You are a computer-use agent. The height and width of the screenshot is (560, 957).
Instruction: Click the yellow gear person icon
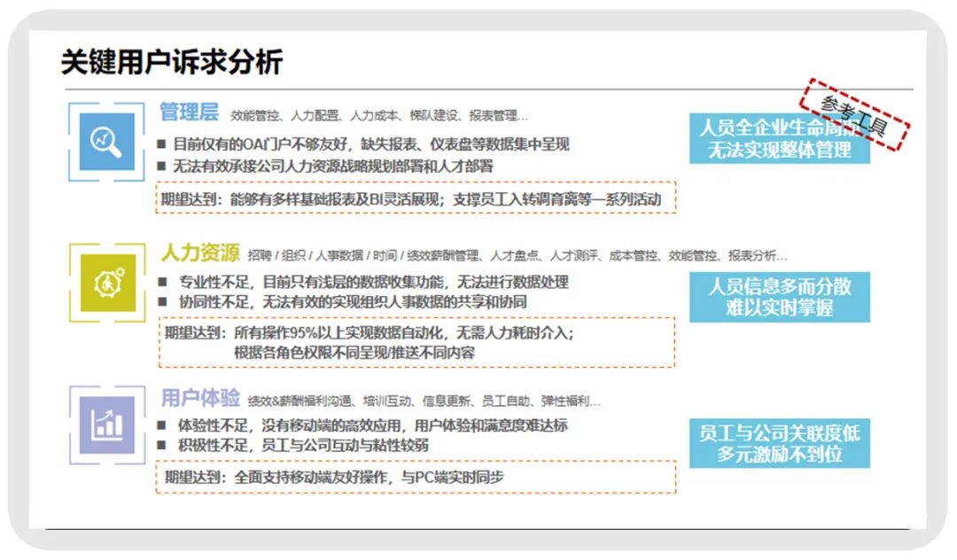click(x=108, y=283)
